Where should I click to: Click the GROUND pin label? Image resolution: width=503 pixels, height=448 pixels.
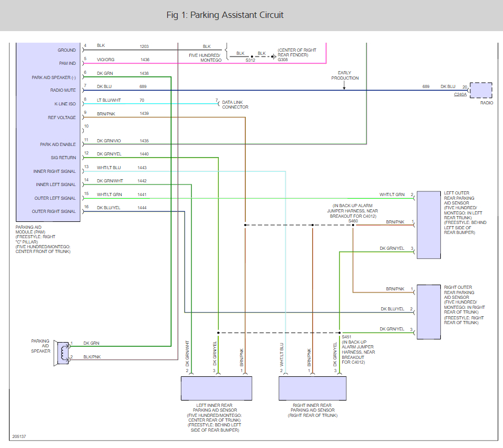tap(67, 50)
